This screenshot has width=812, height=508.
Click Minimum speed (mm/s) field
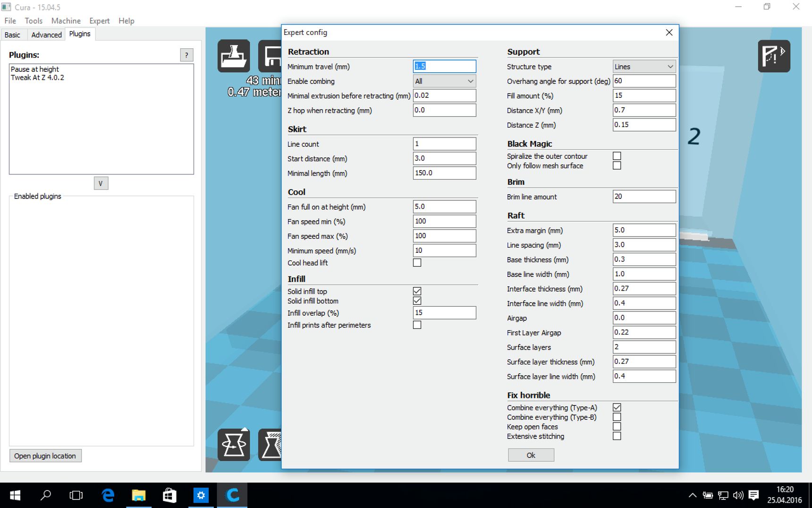coord(444,250)
